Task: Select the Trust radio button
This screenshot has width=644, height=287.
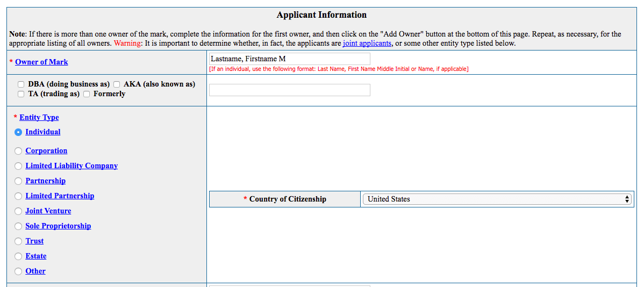Action: point(18,241)
